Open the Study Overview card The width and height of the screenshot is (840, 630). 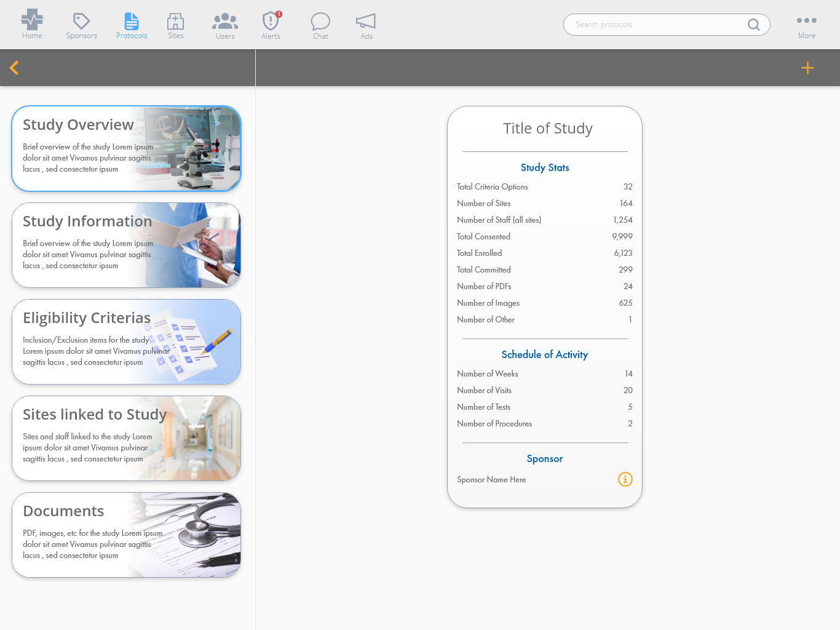[x=126, y=148]
